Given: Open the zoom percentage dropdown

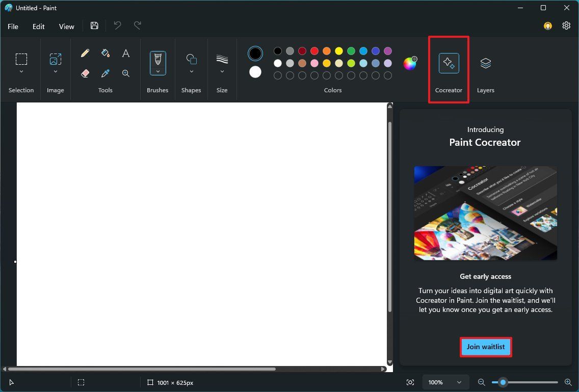Looking at the screenshot, I should pyautogui.click(x=445, y=382).
